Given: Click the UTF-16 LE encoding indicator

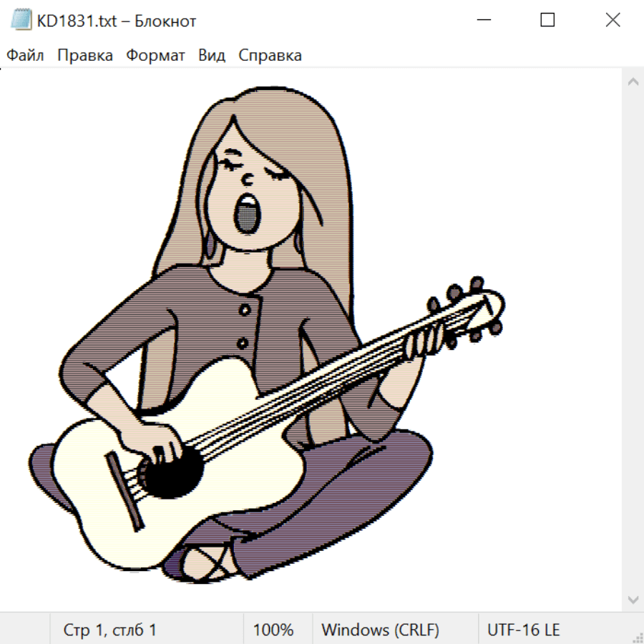Looking at the screenshot, I should 523,630.
